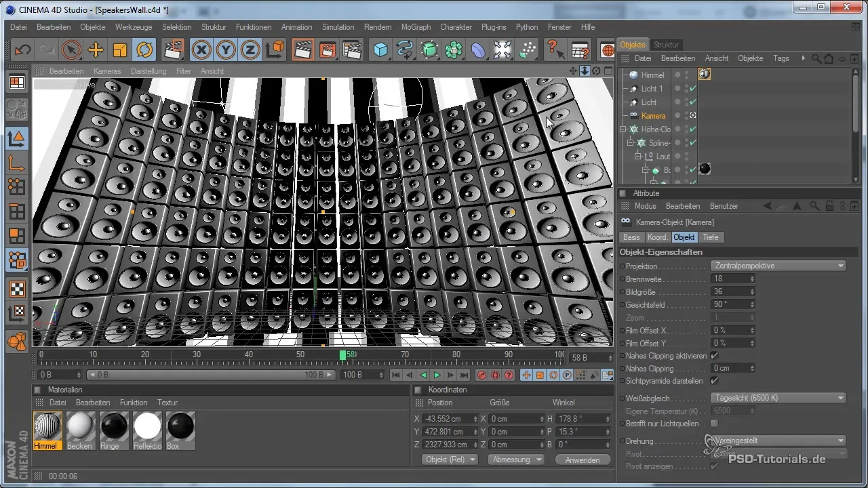Toggle Z axis lock
This screenshot has height=488, width=868.
coord(250,50)
